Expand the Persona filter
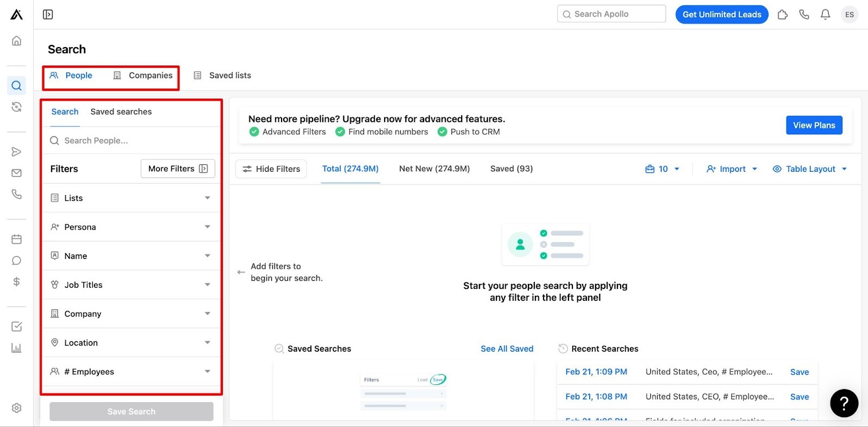868x427 pixels. [x=131, y=227]
